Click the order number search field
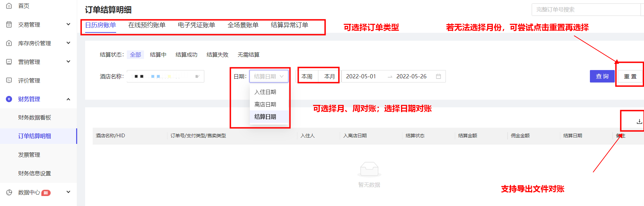 586,10
